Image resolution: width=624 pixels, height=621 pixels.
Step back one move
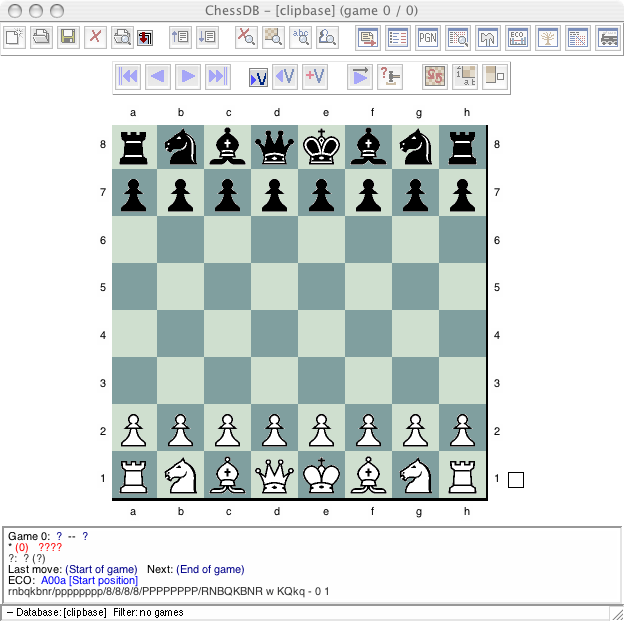(158, 76)
